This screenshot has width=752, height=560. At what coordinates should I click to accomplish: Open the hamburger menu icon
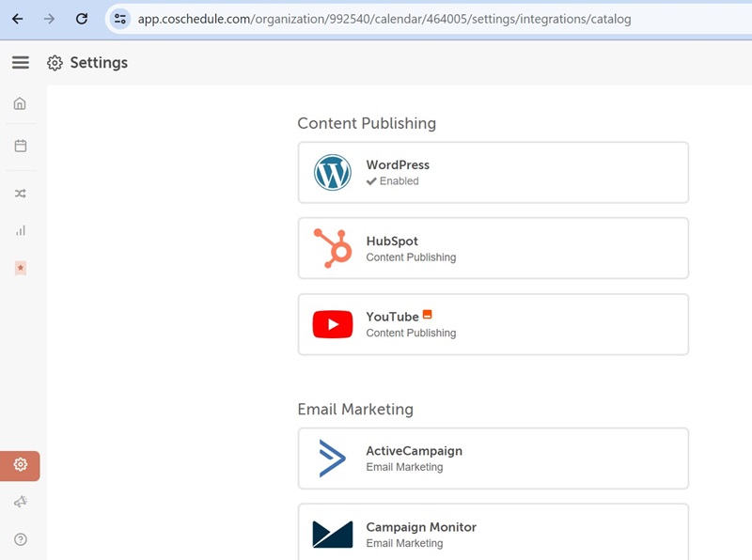point(20,63)
